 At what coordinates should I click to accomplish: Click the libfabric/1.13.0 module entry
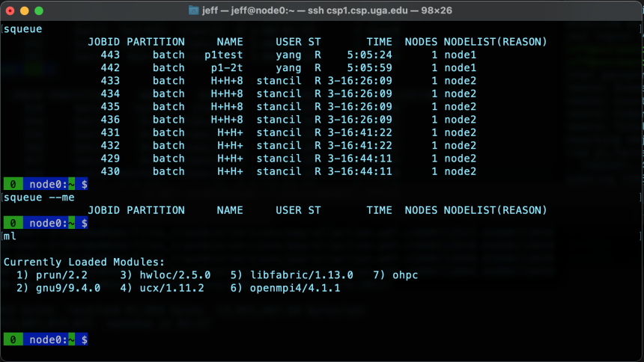[x=302, y=275]
